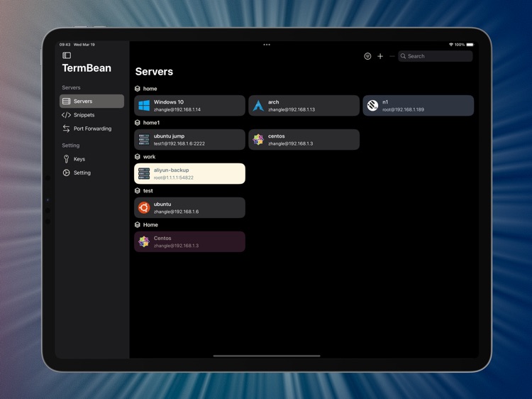Click the Keys key icon
Screen dimensions: 532x399
click(x=66, y=159)
